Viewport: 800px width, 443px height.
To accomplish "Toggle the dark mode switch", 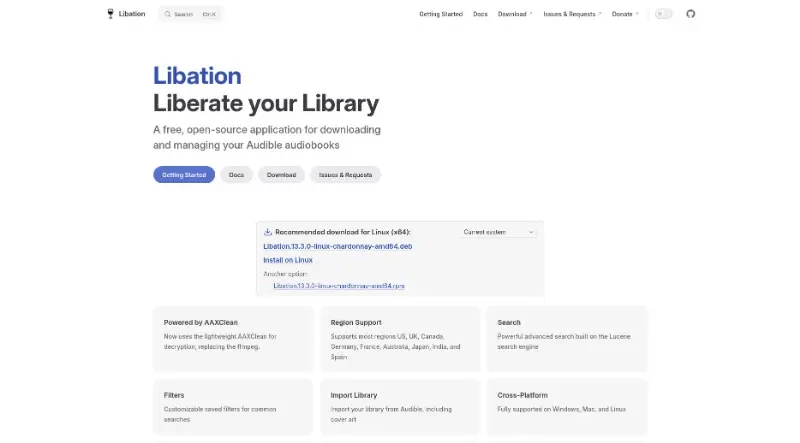I will [664, 14].
